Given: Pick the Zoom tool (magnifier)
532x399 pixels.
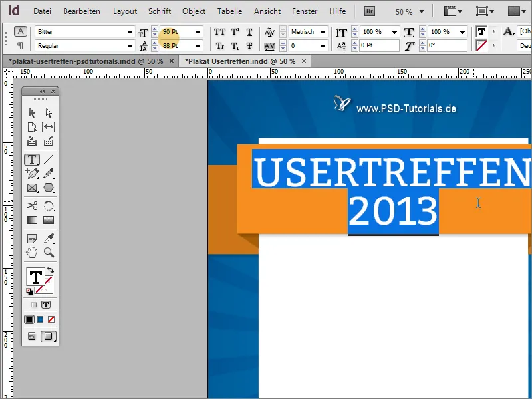Looking at the screenshot, I should 49,251.
